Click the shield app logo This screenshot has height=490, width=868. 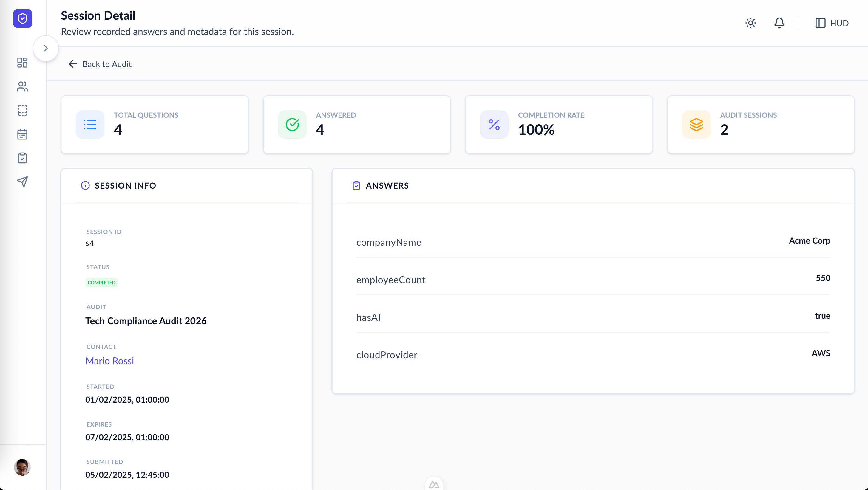(x=23, y=18)
